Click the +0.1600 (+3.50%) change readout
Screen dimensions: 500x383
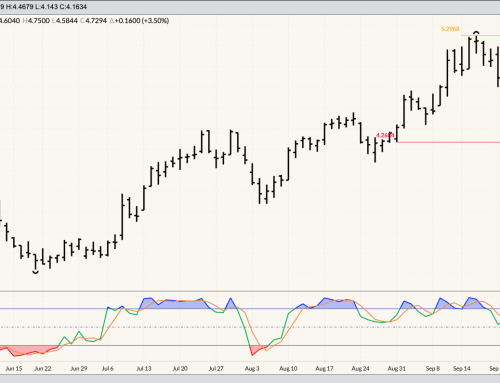pyautogui.click(x=139, y=21)
